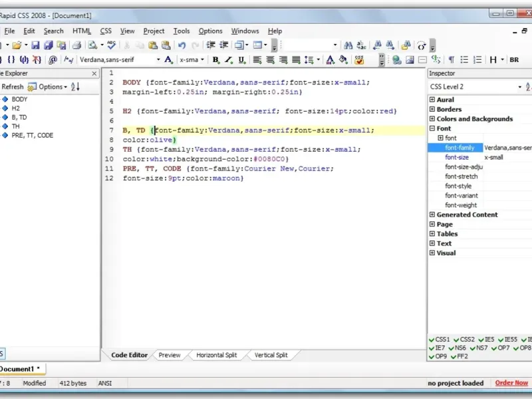
Task: Switch to the Horizontal Split tab
Action: 216,355
